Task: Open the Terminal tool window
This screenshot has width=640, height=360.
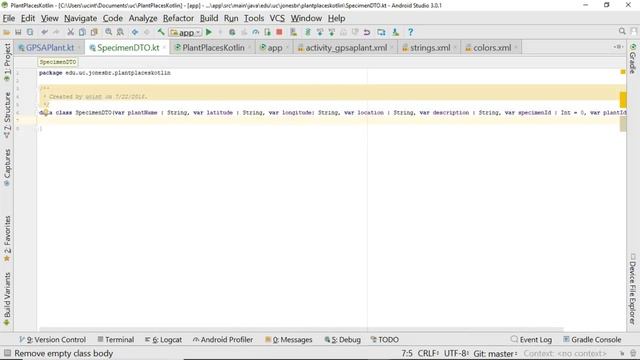Action: tap(116, 340)
